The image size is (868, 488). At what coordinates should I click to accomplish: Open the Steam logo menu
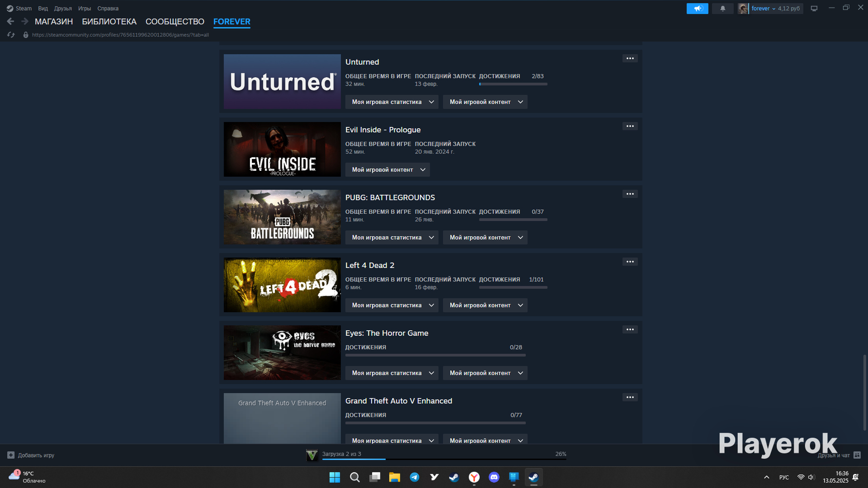10,8
